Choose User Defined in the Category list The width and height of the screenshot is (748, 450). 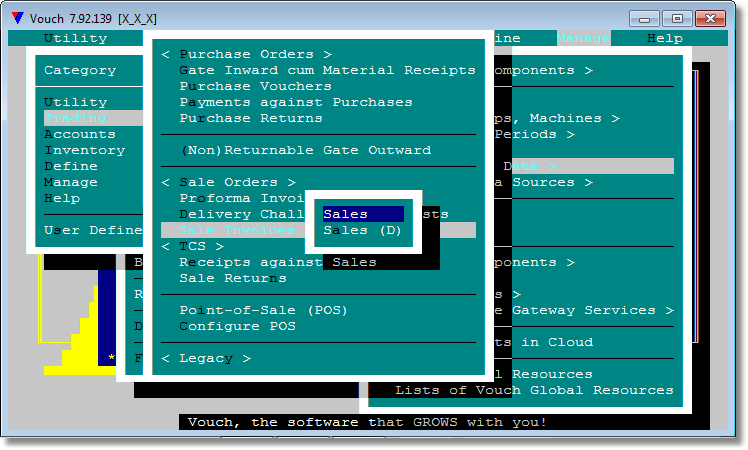93,230
